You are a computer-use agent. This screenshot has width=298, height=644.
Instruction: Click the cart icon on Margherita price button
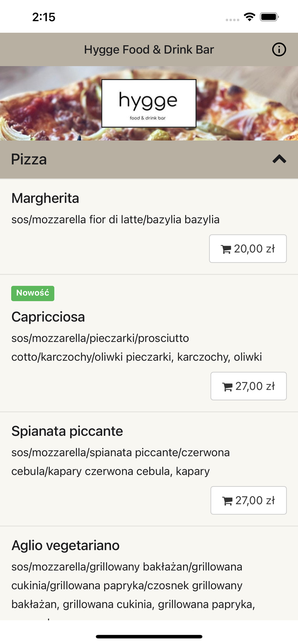pos(226,249)
